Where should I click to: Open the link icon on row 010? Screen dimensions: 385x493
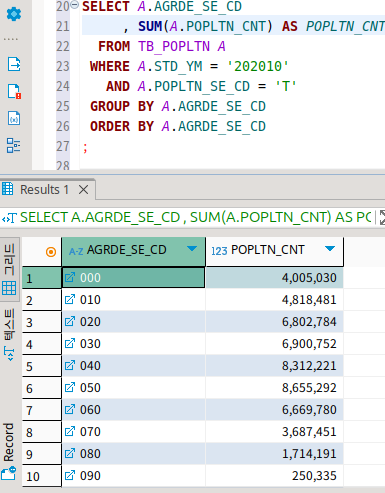70,299
